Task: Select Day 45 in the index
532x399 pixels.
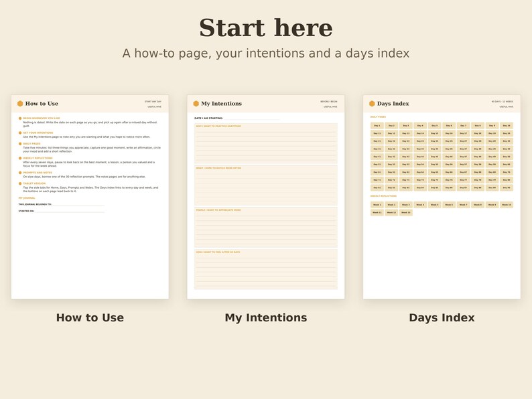Action: click(435, 157)
